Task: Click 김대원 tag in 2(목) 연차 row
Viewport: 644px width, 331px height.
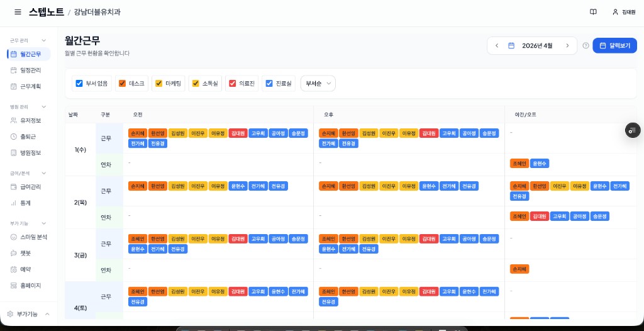Action: [x=540, y=216]
